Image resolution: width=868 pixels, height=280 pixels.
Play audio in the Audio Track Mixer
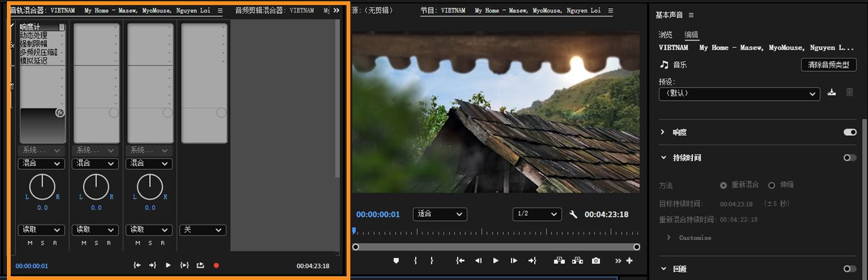click(168, 266)
